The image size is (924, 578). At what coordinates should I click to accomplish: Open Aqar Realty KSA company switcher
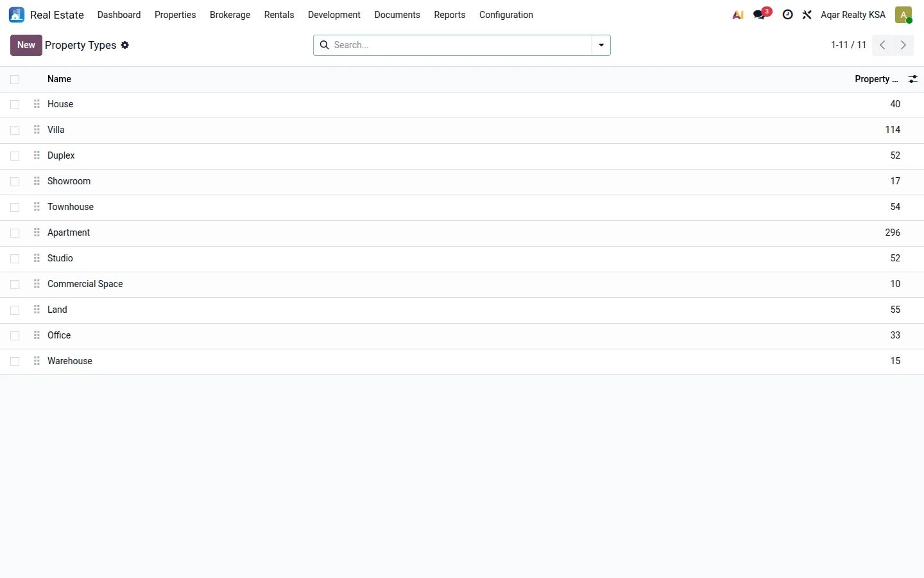coord(853,15)
